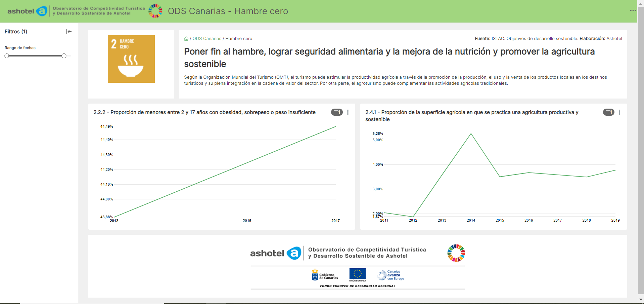Click the left date range slider handle
Screen dimensions: 644x304
[7, 56]
